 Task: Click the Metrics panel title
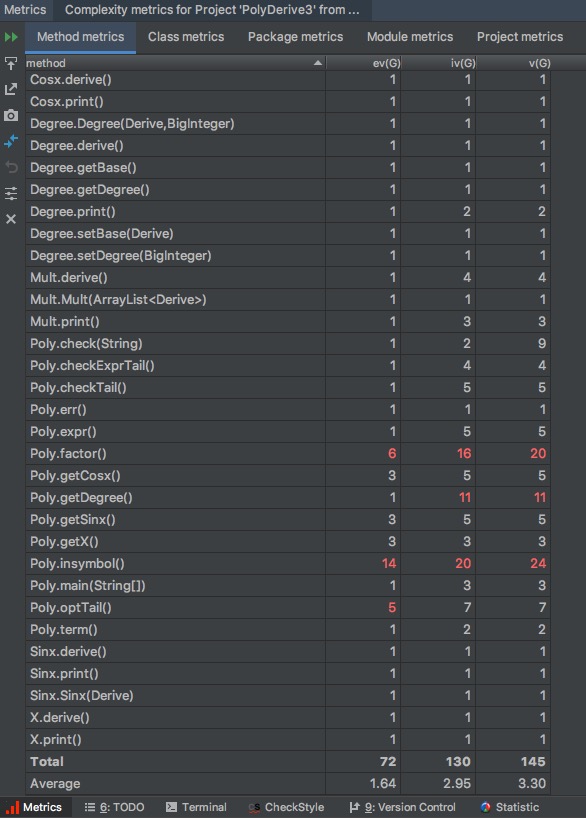pos(25,10)
